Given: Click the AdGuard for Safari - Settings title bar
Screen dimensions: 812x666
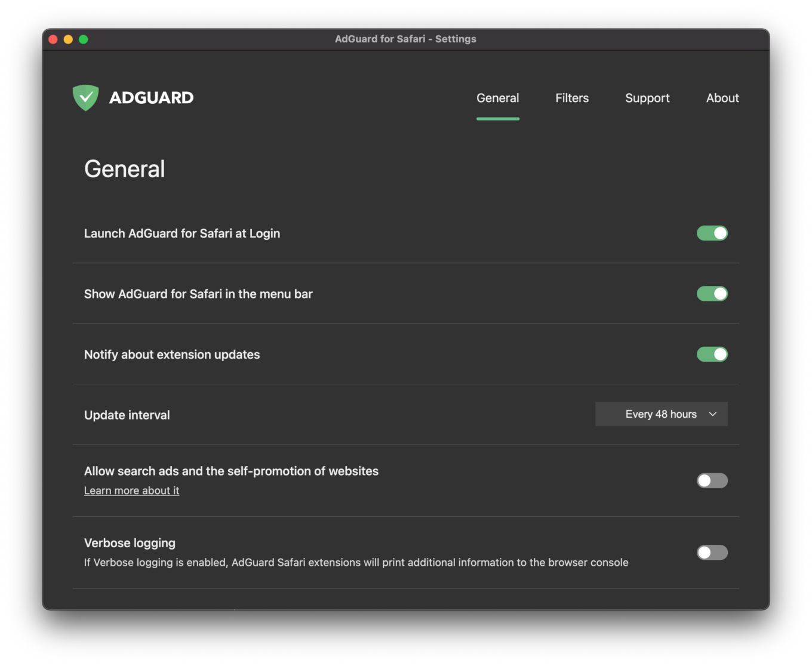Looking at the screenshot, I should tap(405, 39).
